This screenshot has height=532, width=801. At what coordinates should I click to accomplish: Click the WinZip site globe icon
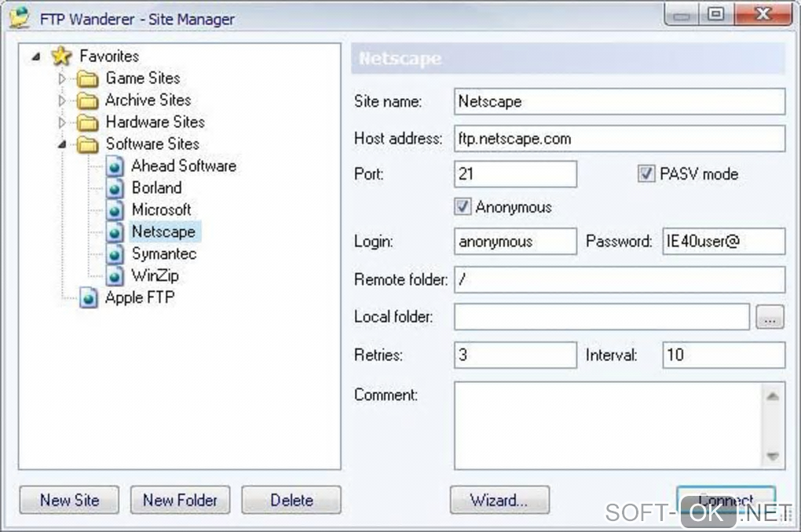116,276
